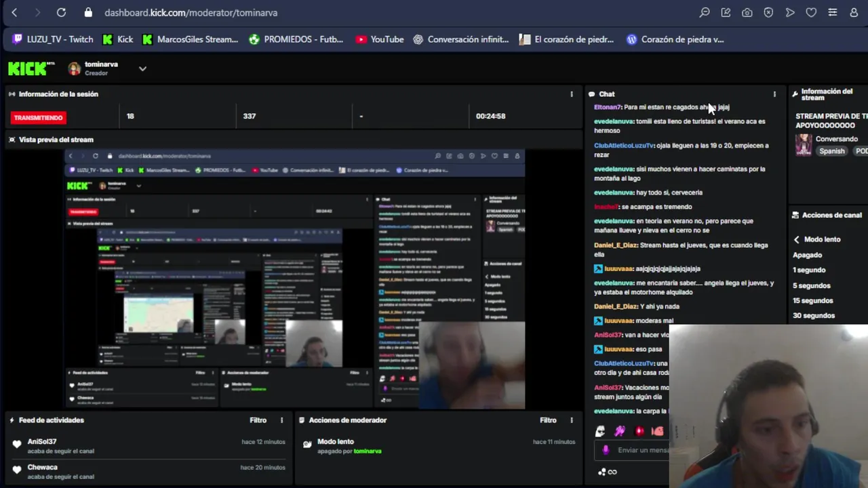Click the Kick logo in dashboard header

31,68
